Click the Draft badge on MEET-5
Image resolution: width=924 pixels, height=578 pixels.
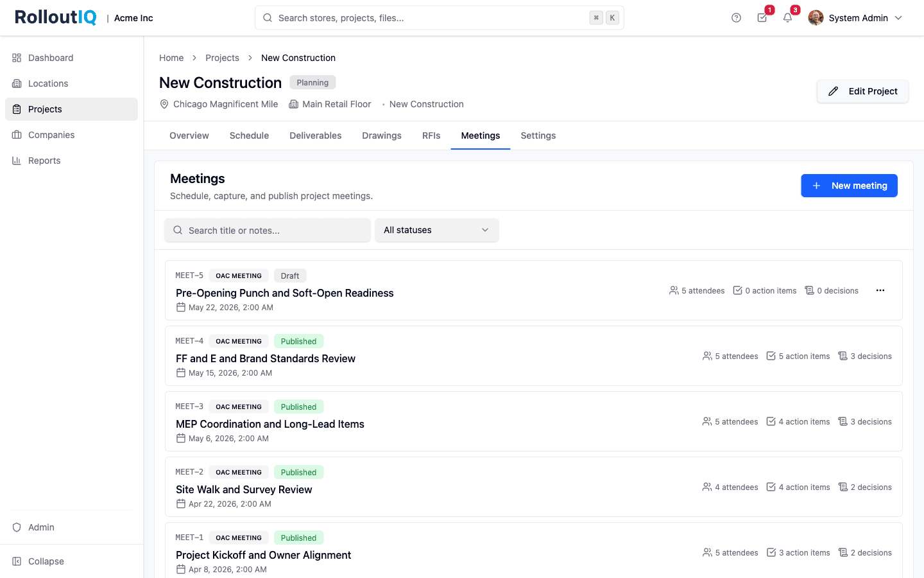click(x=290, y=276)
